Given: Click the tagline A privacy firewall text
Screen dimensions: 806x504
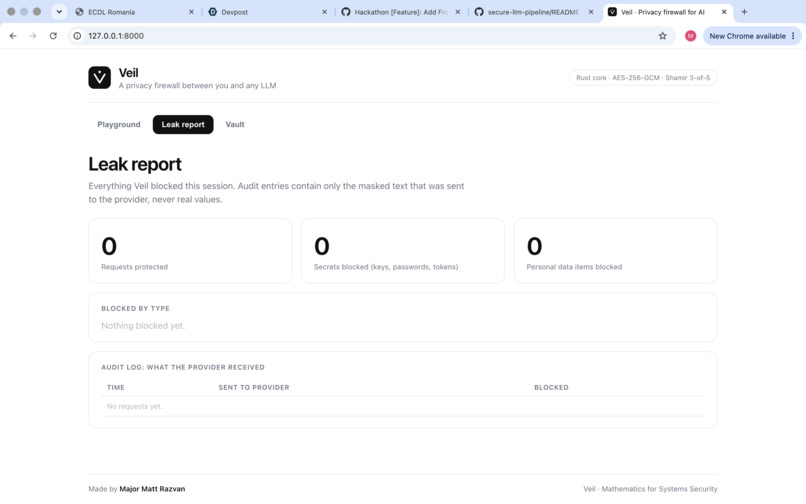Looking at the screenshot, I should 197,85.
